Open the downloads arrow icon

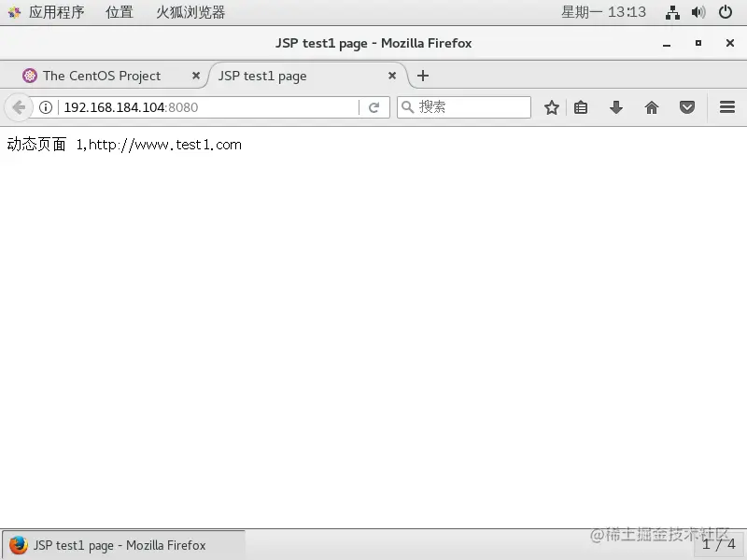point(616,107)
